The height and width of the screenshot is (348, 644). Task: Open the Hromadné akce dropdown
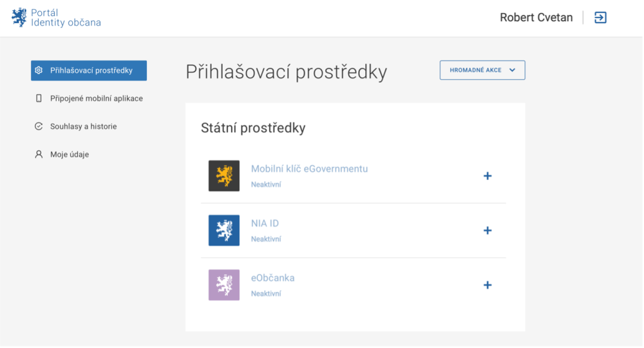pos(482,70)
